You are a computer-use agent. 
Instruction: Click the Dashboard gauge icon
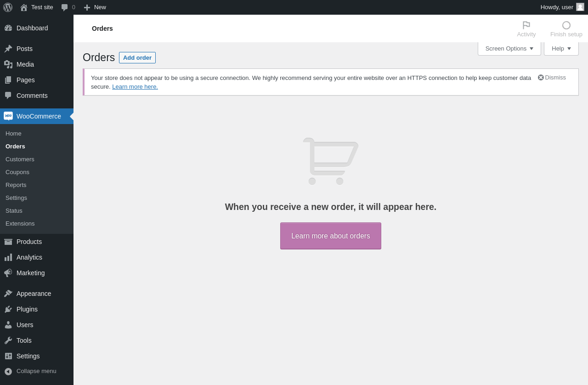(8, 28)
